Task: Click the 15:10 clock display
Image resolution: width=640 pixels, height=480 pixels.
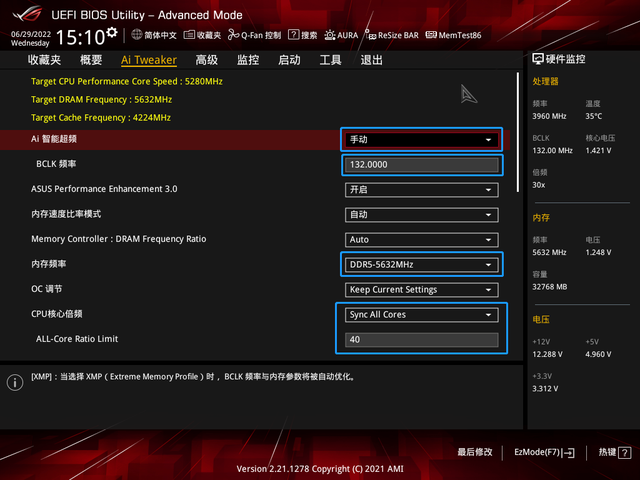Action: [x=80, y=38]
